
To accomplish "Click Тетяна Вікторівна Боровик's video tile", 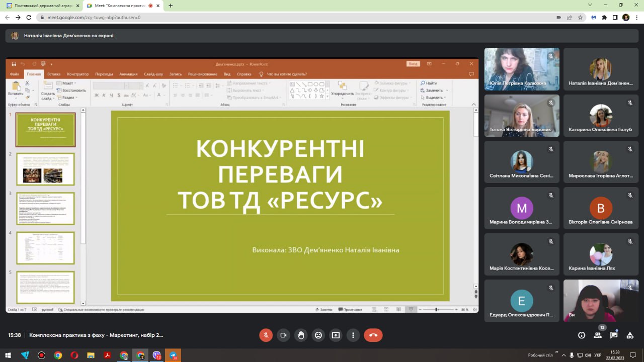I will [522, 115].
